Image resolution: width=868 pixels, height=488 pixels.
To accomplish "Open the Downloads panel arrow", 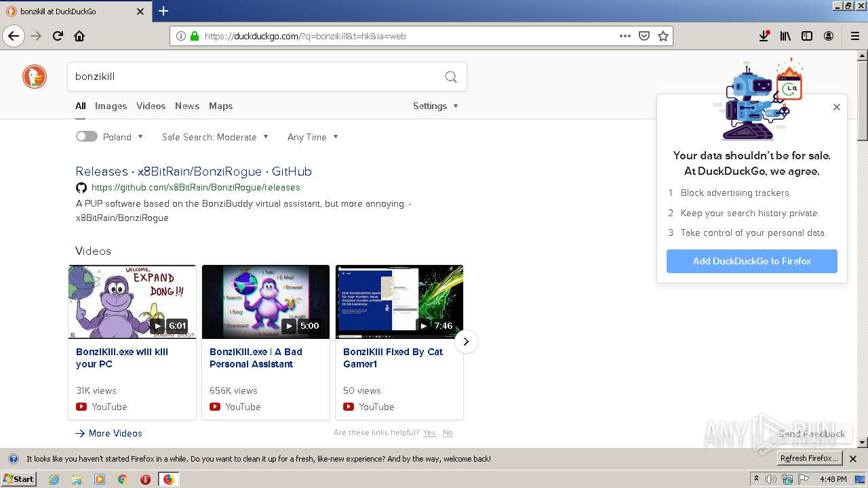I will click(764, 36).
